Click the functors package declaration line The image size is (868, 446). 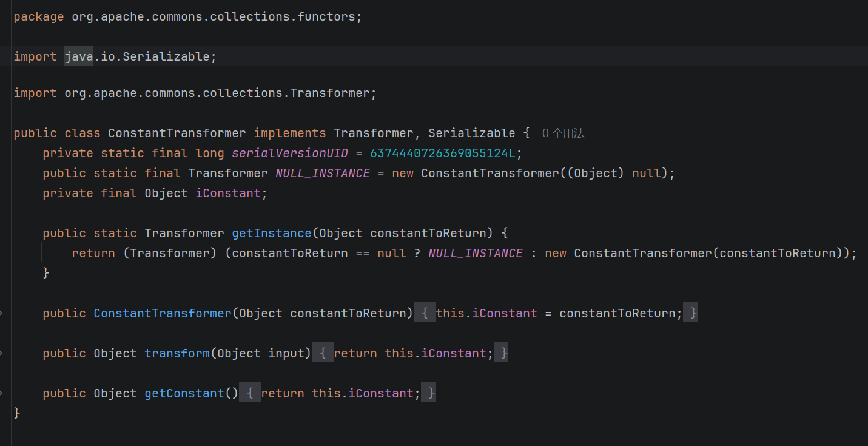[187, 16]
